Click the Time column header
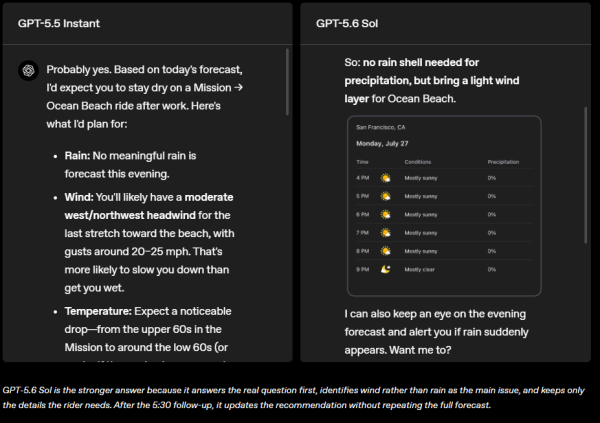600x423 pixels. pyautogui.click(x=362, y=162)
